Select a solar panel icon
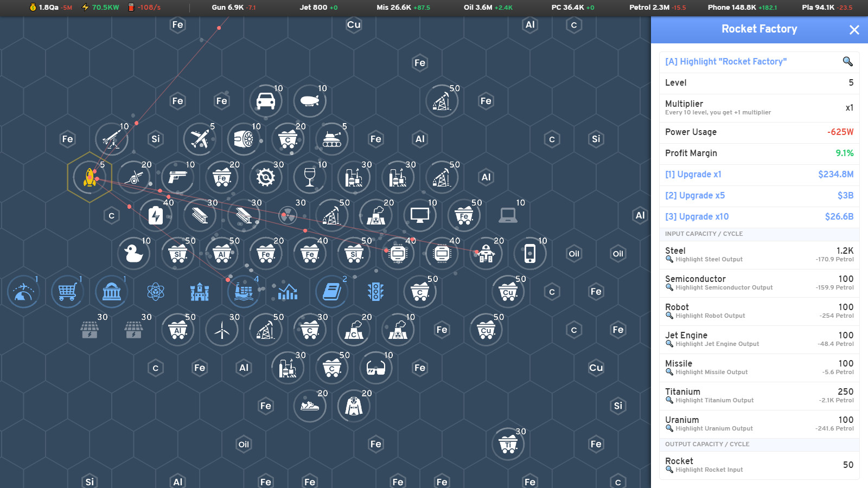Screen dimensions: 868x488 [x=90, y=330]
